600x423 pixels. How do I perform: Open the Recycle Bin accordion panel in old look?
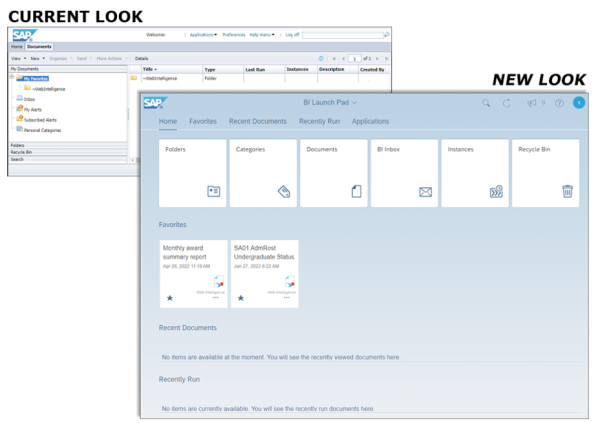[68, 152]
